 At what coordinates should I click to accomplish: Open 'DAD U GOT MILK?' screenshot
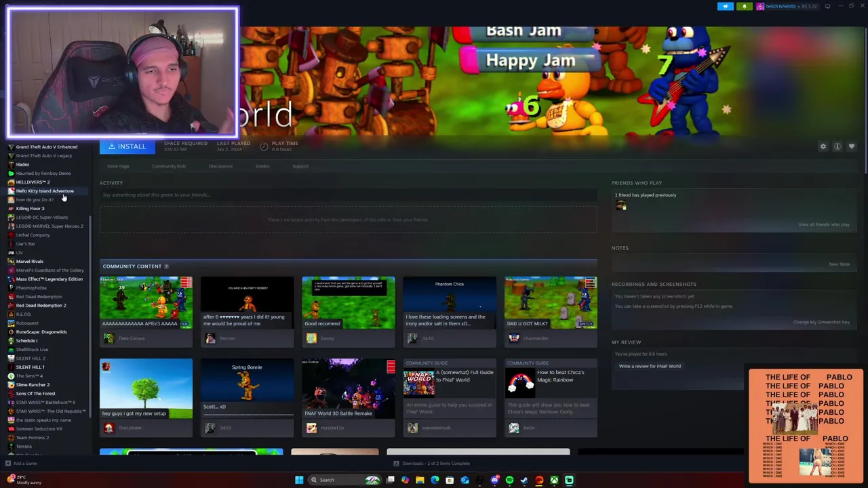(x=551, y=302)
